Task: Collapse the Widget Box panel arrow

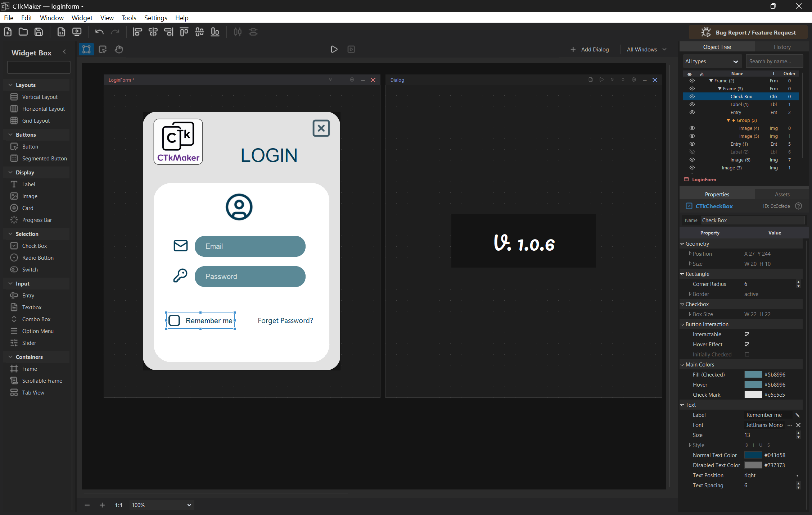Action: (x=64, y=52)
